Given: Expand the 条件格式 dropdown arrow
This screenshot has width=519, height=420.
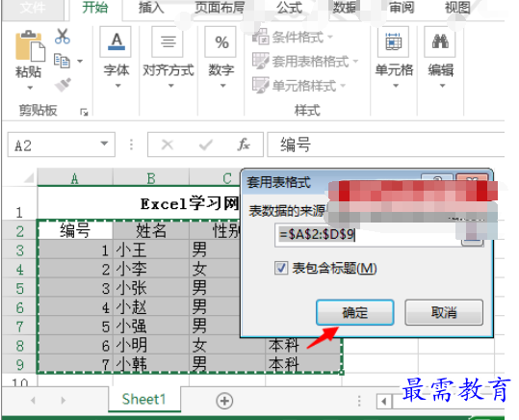Looking at the screenshot, I should (x=330, y=38).
